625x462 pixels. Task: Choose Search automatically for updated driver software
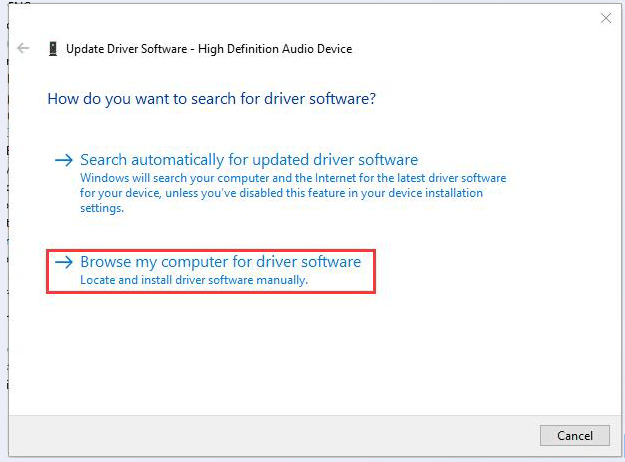point(249,160)
